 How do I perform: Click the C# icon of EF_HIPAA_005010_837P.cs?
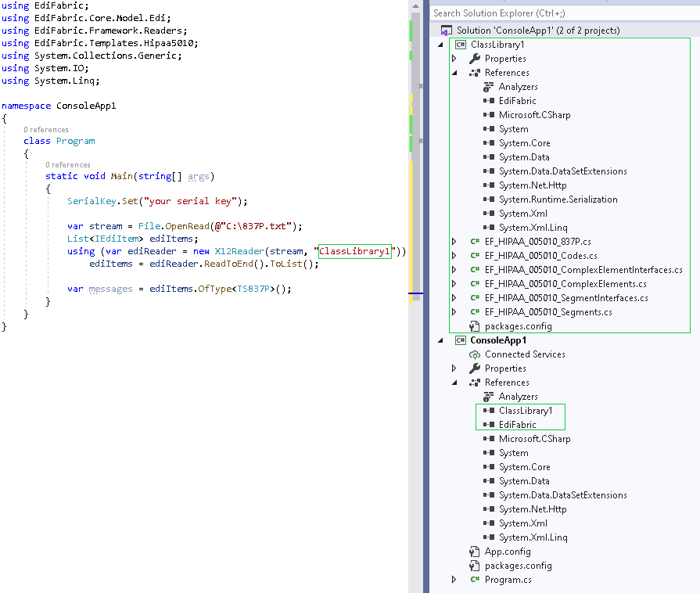pos(475,242)
